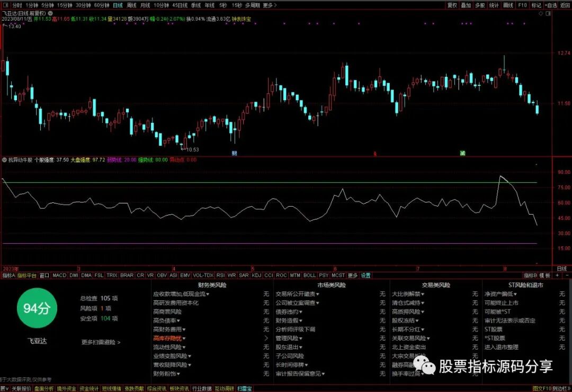Switch to 分时 intraday period
The image size is (572, 392).
pyautogui.click(x=17, y=5)
